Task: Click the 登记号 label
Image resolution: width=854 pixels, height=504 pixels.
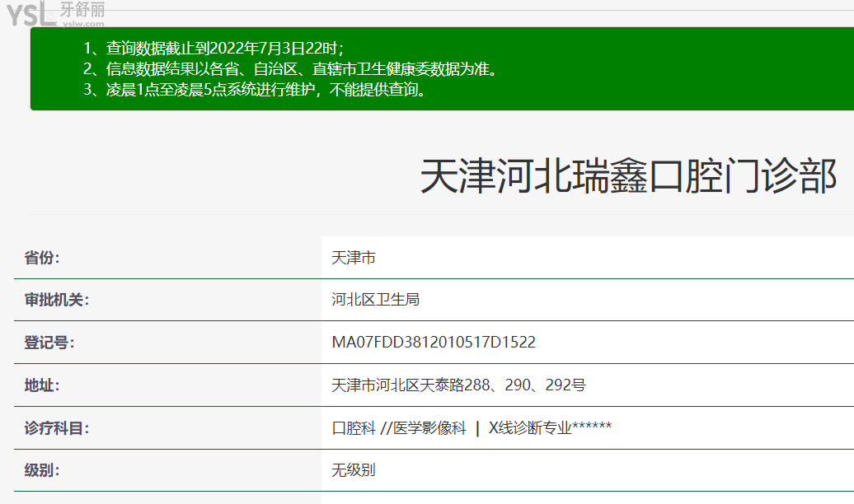Action: pyautogui.click(x=49, y=343)
